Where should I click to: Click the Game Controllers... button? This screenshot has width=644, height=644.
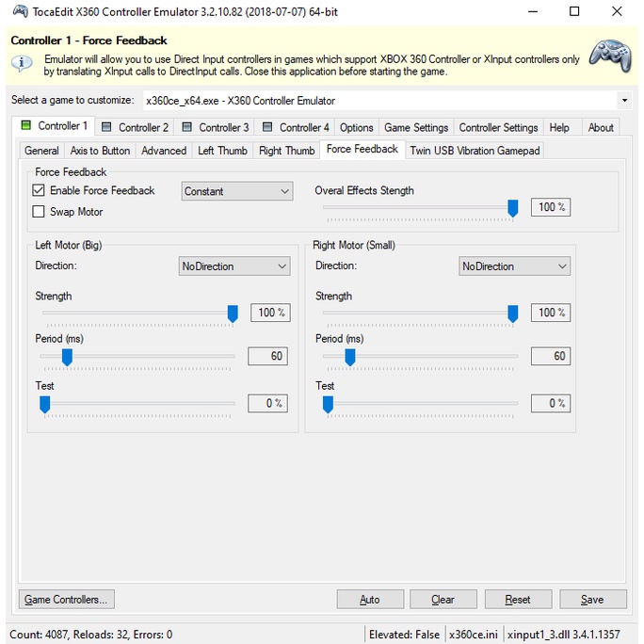coord(66,600)
